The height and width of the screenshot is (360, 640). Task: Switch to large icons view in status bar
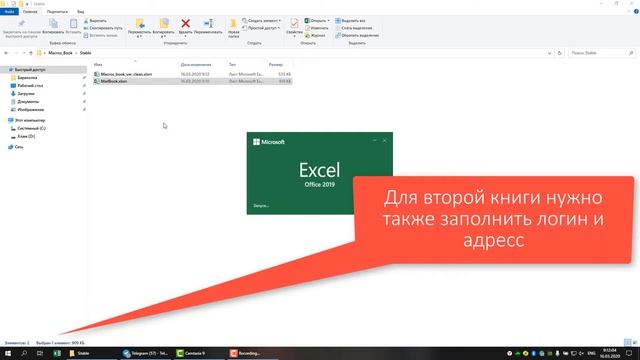pos(635,342)
